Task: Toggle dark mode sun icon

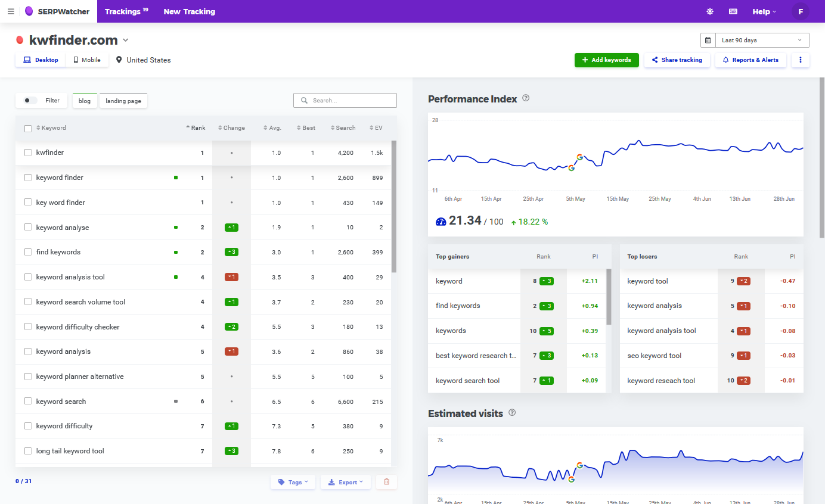Action: click(710, 11)
